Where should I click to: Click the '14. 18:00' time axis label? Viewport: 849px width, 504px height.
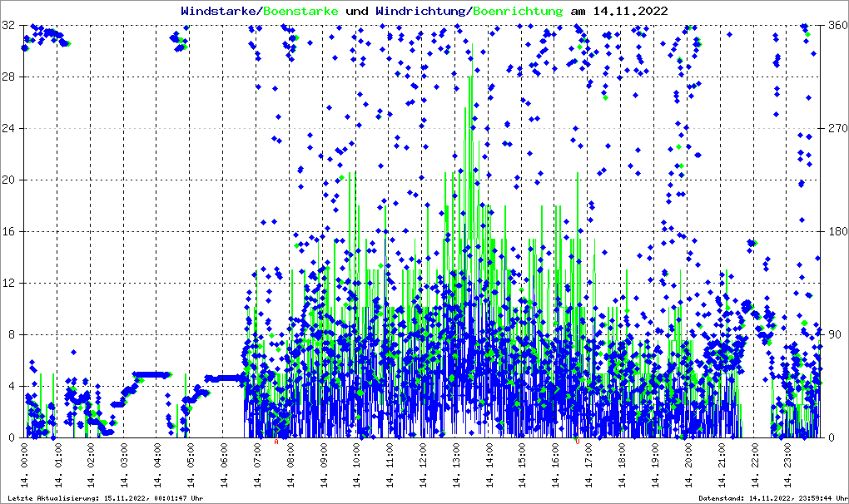(622, 465)
